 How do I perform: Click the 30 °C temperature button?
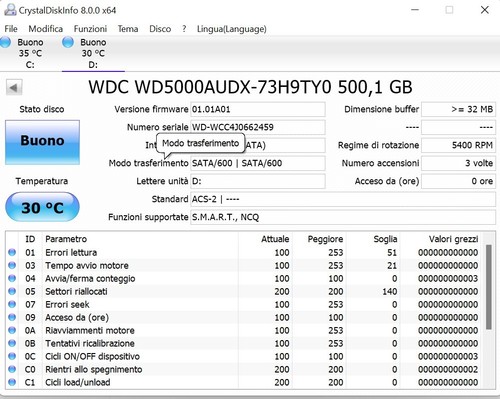(42, 207)
